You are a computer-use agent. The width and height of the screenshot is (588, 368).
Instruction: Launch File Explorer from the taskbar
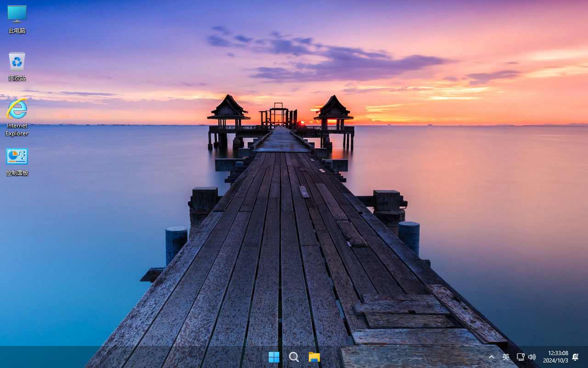tap(314, 357)
